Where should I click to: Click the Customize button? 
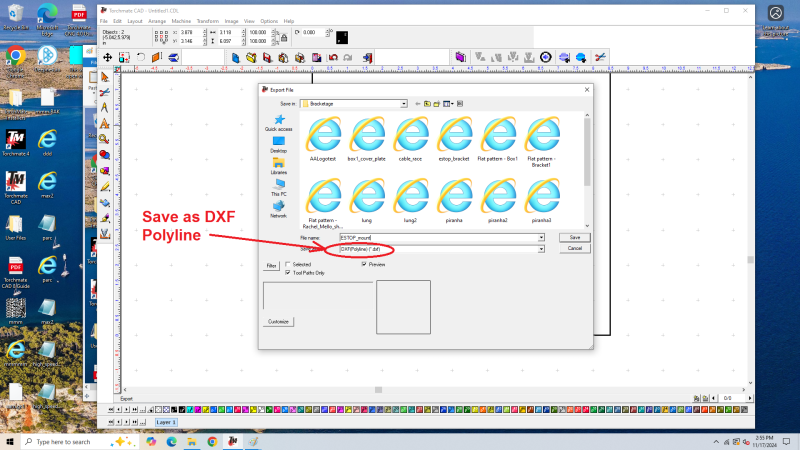(x=278, y=322)
